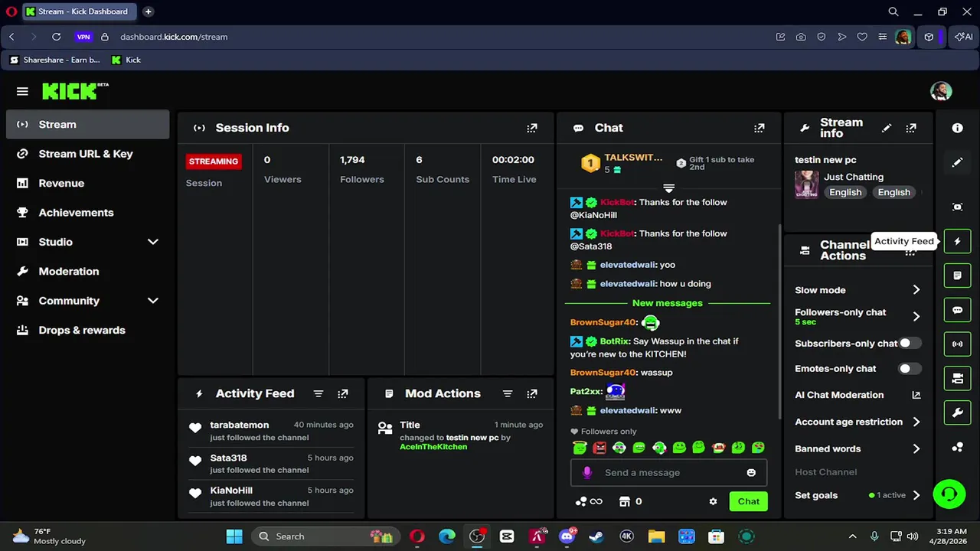Open the Shareshare bookmark in bookmarks bar
980x551 pixels.
point(55,60)
